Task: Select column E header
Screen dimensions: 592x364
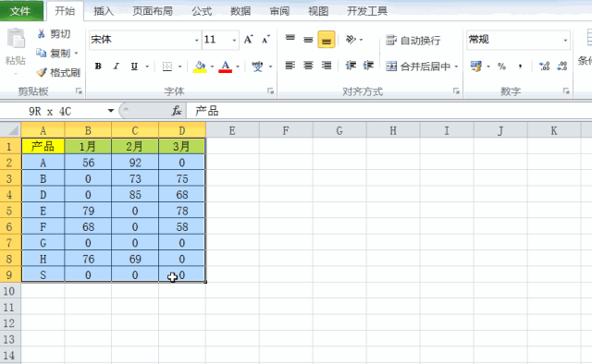Action: coord(232,130)
